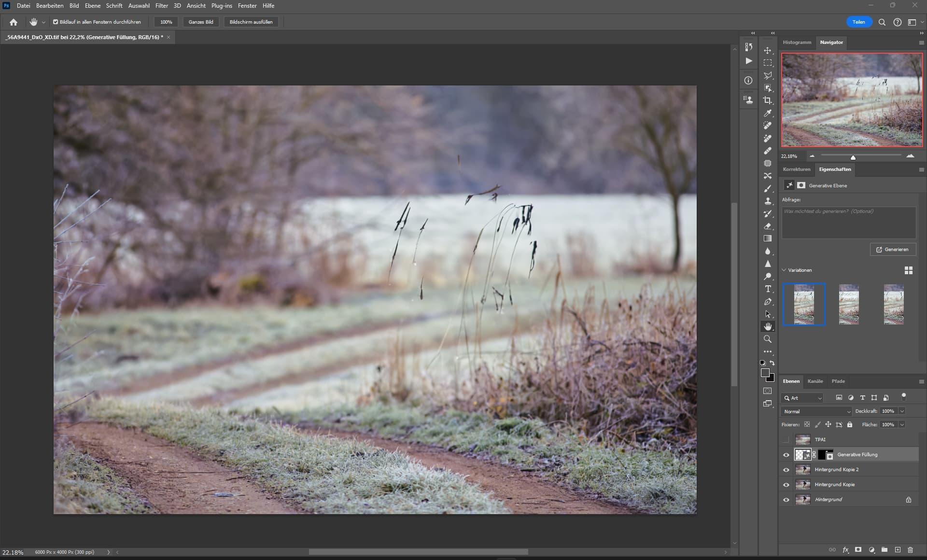This screenshot has width=927, height=560.
Task: Click the foreground color swatch
Action: 765,373
